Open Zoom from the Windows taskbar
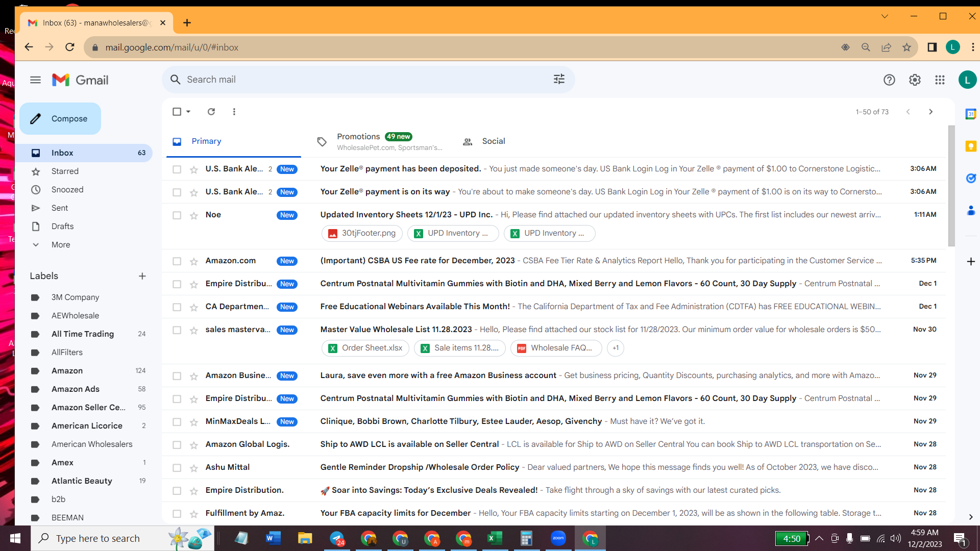The height and width of the screenshot is (551, 980). coord(558,538)
